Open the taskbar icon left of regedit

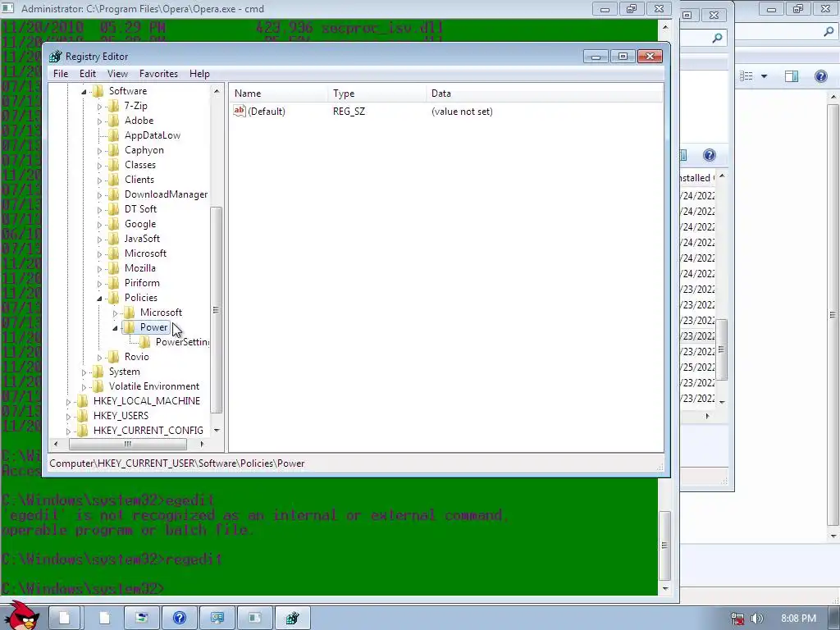254,619
